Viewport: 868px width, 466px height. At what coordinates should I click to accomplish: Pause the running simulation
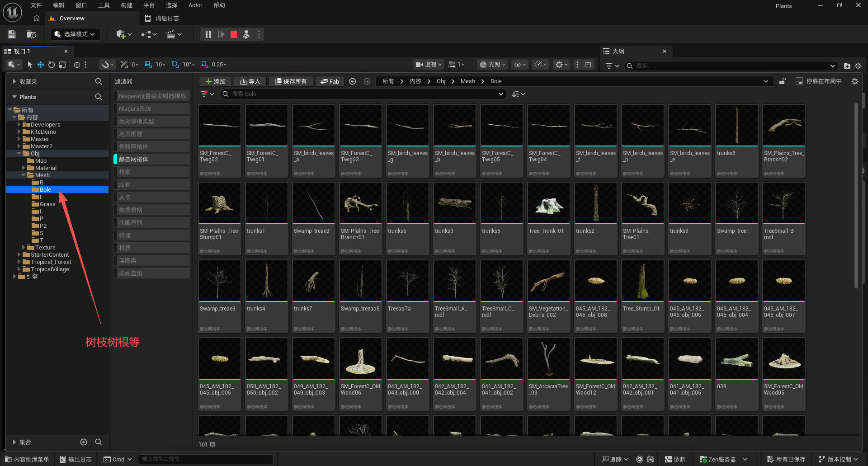tap(208, 34)
